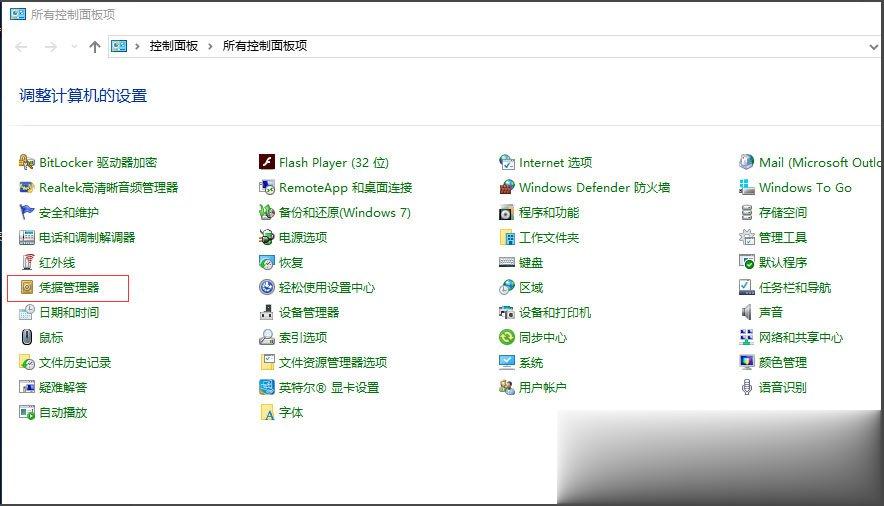Click the 默认程序 link
The height and width of the screenshot is (506, 884).
(783, 263)
